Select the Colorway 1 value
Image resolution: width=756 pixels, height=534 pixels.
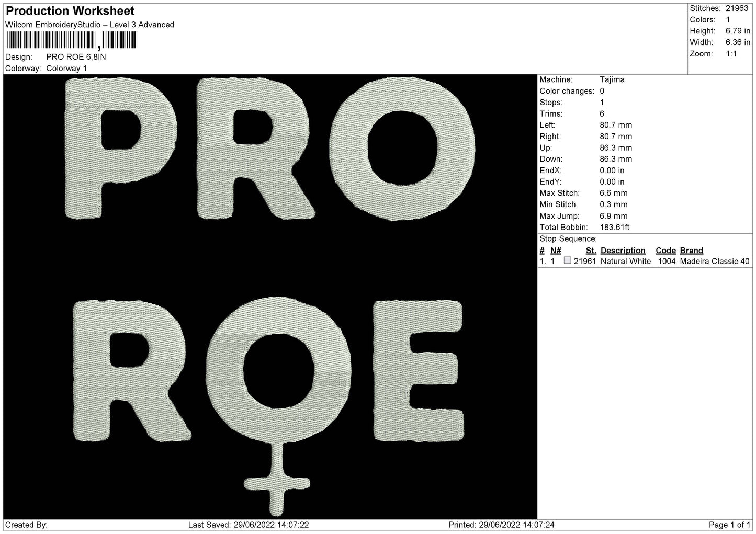[66, 69]
